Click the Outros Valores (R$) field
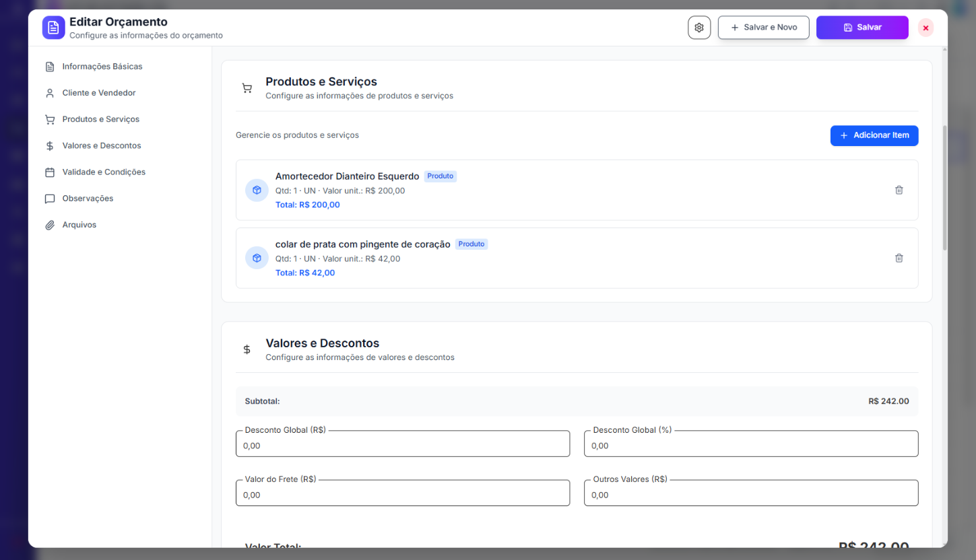The width and height of the screenshot is (976, 560). [751, 493]
